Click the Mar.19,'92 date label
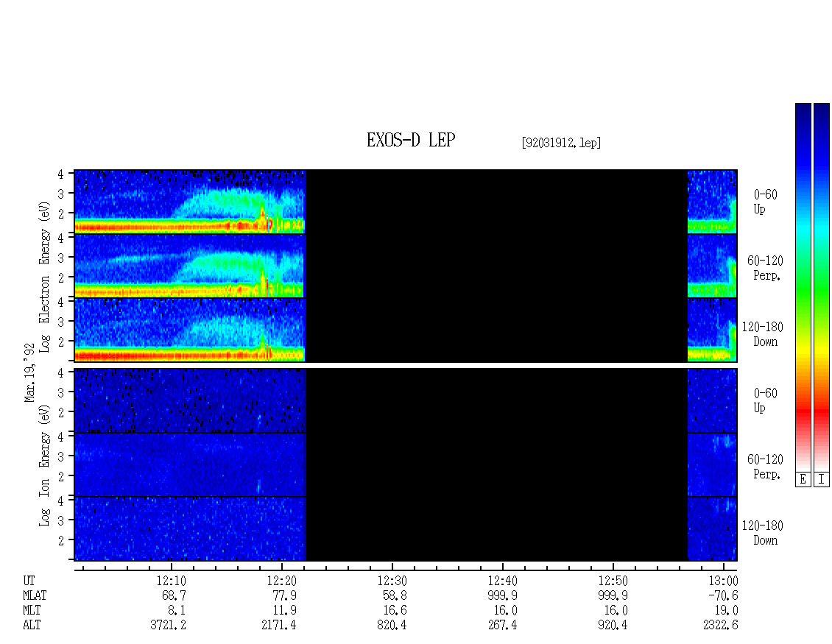The width and height of the screenshot is (832, 644). click(x=29, y=373)
